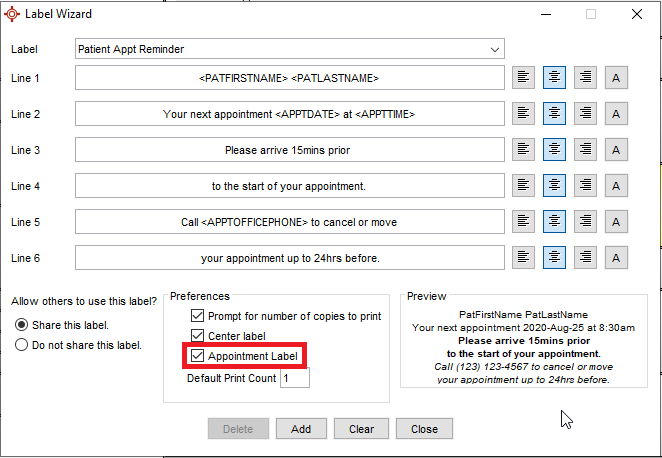
Task: Open font settings for Line 1
Action: click(x=617, y=78)
